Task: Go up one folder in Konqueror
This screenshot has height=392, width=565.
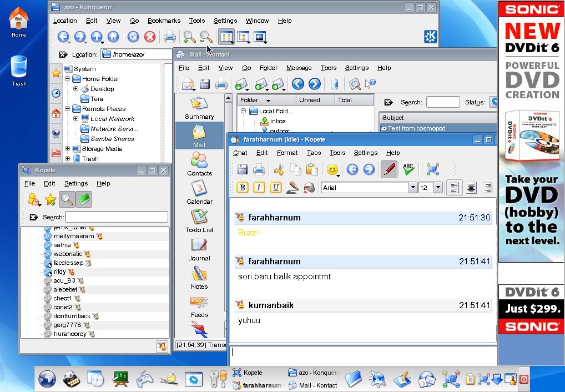Action: [97, 37]
